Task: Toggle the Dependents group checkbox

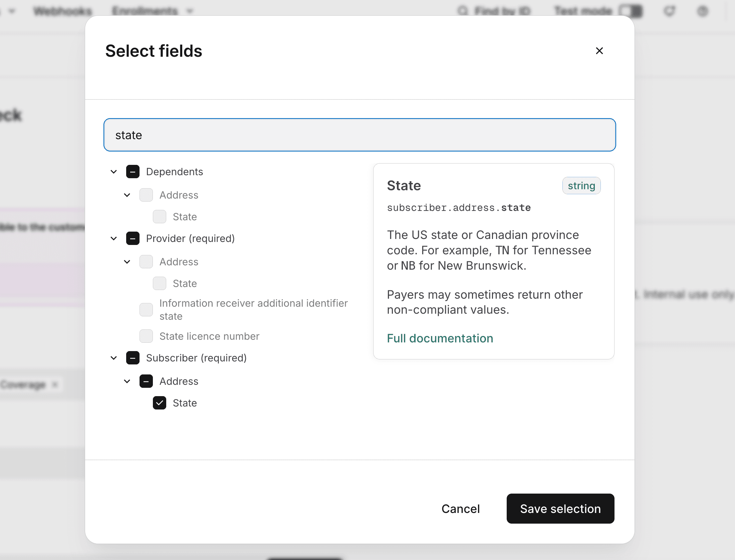Action: pyautogui.click(x=133, y=172)
